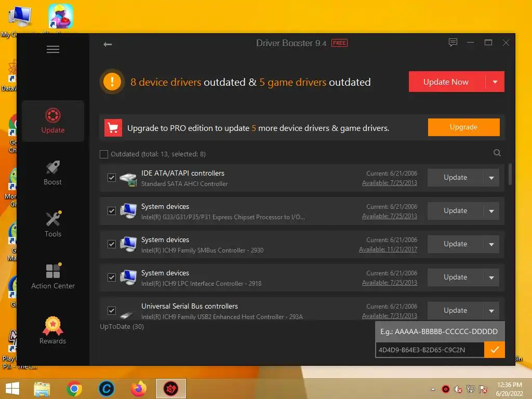Image resolution: width=532 pixels, height=399 pixels.
Task: Expand options arrow for USB2 Enhanced Host Controller
Action: [x=491, y=311]
